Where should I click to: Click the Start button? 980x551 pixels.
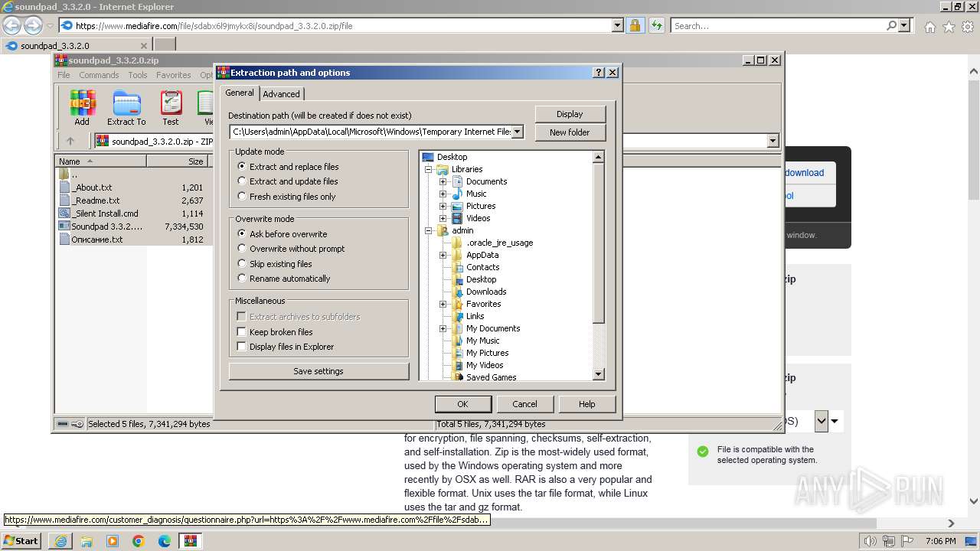tap(22, 541)
